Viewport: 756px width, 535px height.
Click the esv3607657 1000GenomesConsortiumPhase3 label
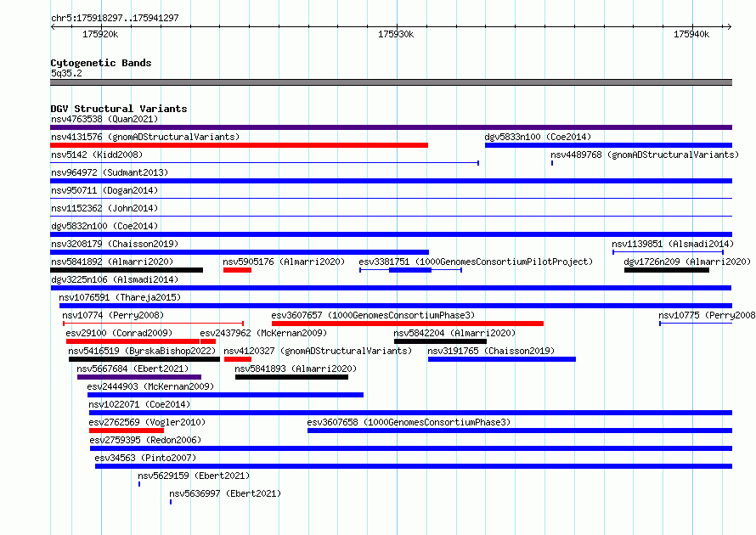[x=373, y=315]
